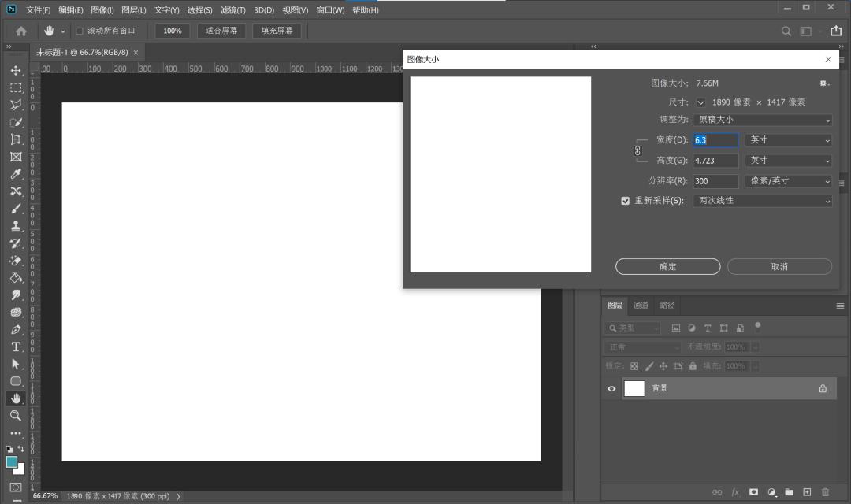Select the Move tool in the toolbar

pyautogui.click(x=15, y=71)
